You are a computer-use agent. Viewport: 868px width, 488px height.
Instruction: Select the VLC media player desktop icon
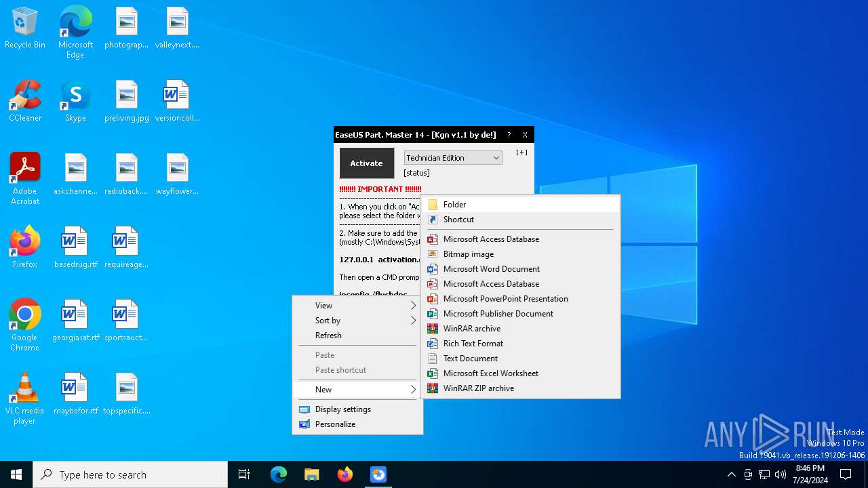coord(25,399)
